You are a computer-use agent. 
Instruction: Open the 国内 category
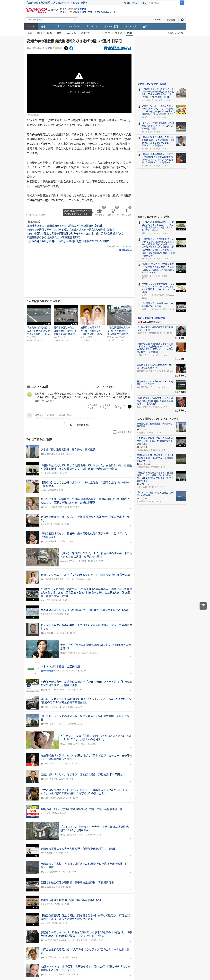pyautogui.click(x=40, y=33)
